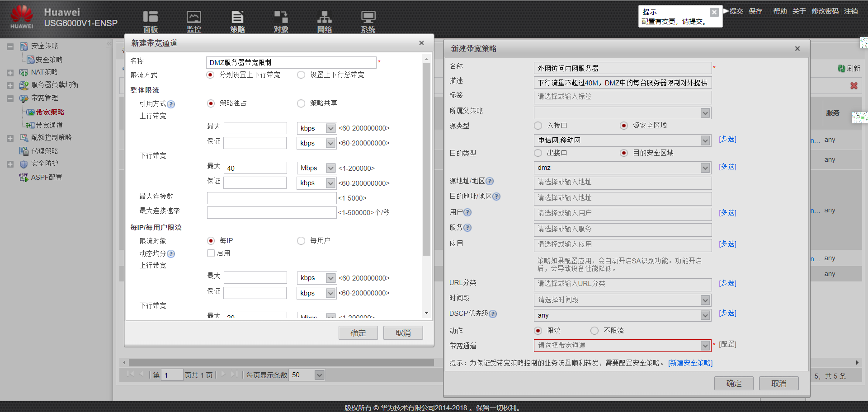Click 修改密码 in top menu
Viewport: 868px width, 412px height.
[825, 11]
